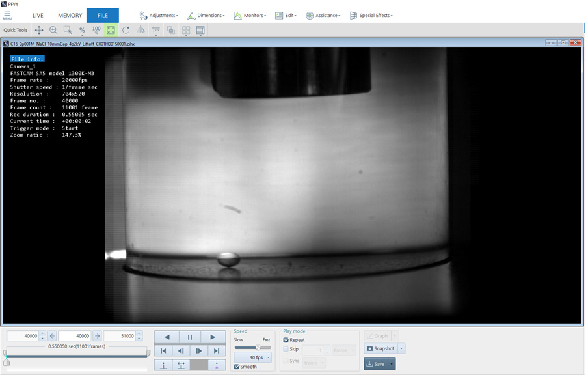Jump to the last frame
Image resolution: width=588 pixels, height=377 pixels.
pyautogui.click(x=216, y=351)
